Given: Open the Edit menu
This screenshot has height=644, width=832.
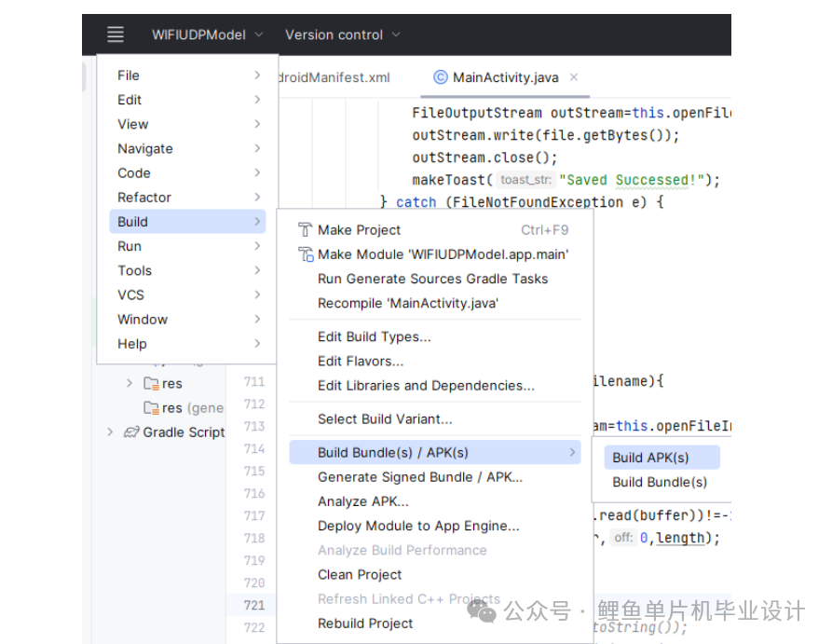Looking at the screenshot, I should 187,100.
